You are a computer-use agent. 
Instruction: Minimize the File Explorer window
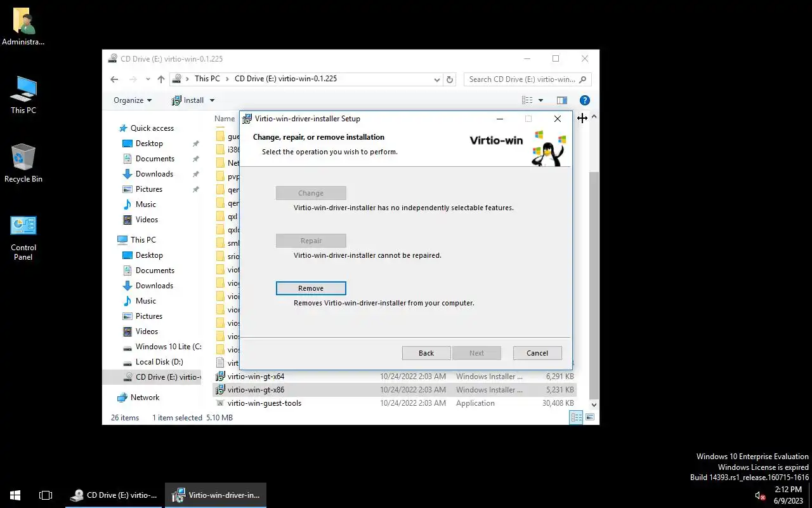point(527,58)
